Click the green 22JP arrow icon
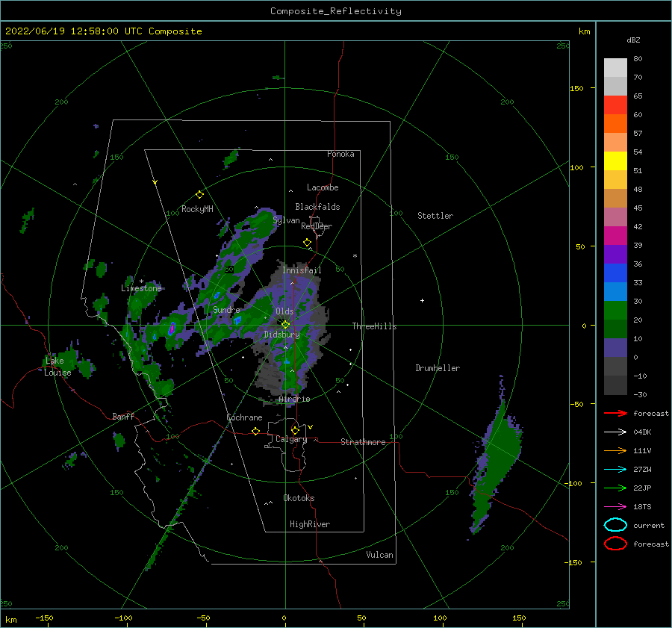The image size is (672, 628). pos(615,488)
